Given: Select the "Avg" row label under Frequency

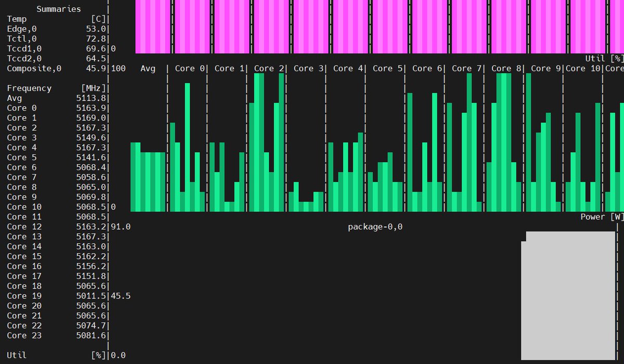Looking at the screenshot, I should click(x=14, y=98).
